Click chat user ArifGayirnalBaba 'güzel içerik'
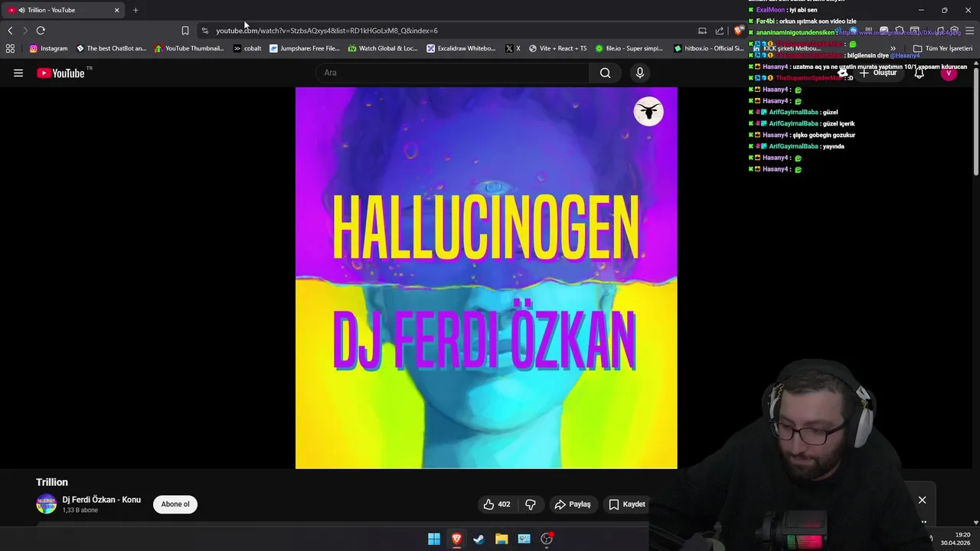This screenshot has width=980, height=551. (x=802, y=123)
